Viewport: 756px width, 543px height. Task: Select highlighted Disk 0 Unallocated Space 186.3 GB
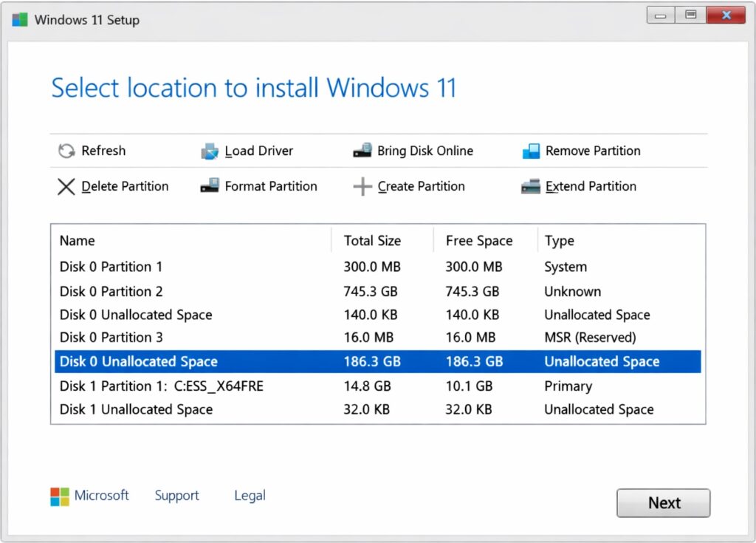click(377, 361)
